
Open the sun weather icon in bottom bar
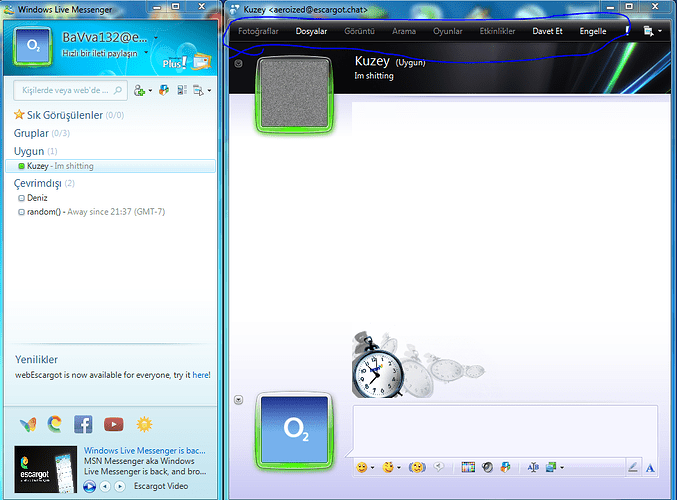(144, 424)
